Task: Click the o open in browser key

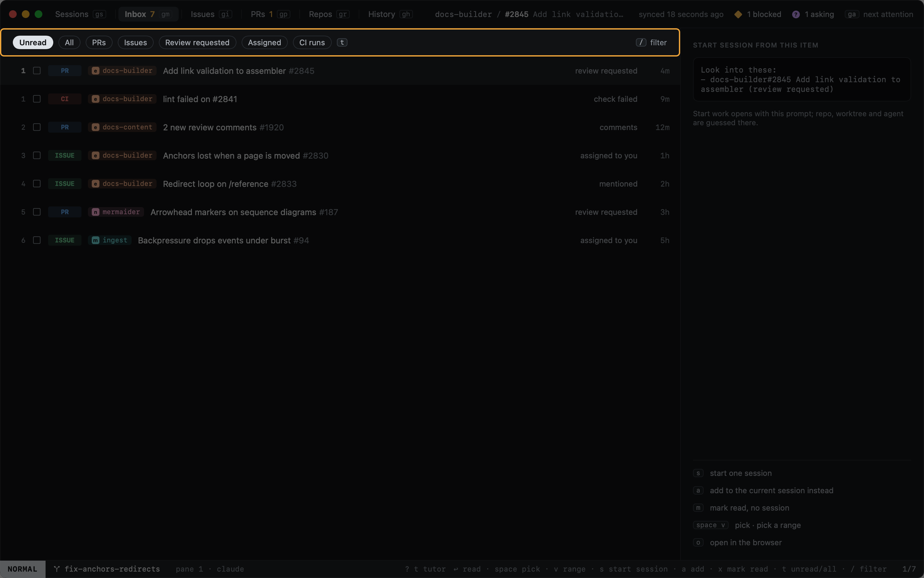Action: tap(698, 543)
